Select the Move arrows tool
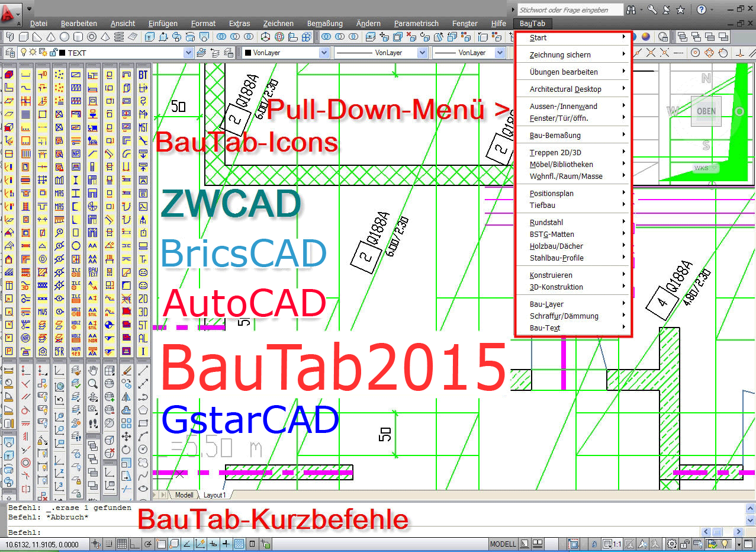The image size is (756, 552). (127, 436)
